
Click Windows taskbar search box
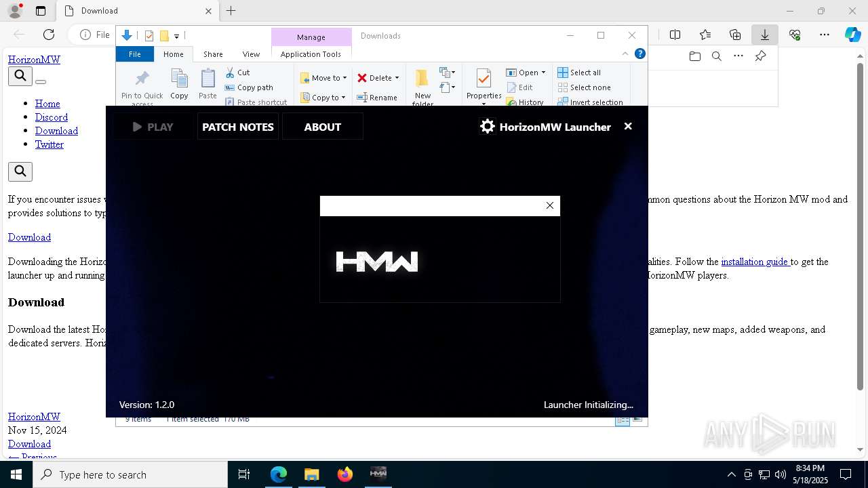(x=130, y=474)
